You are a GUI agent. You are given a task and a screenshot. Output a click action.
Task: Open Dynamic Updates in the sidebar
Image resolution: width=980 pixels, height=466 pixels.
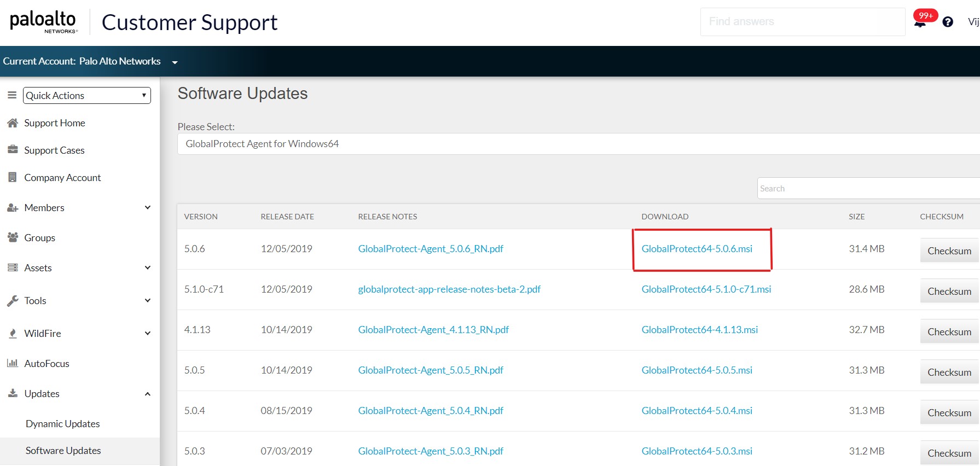point(63,424)
